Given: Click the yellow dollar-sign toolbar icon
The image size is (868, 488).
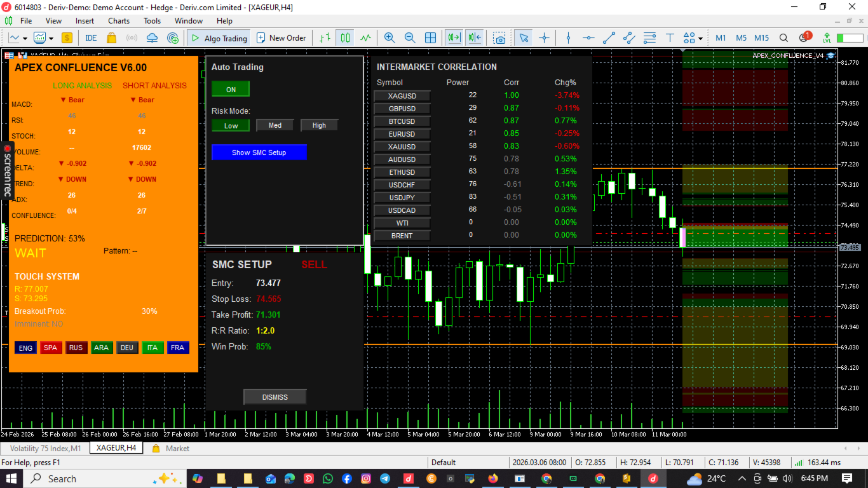Looking at the screenshot, I should point(67,38).
